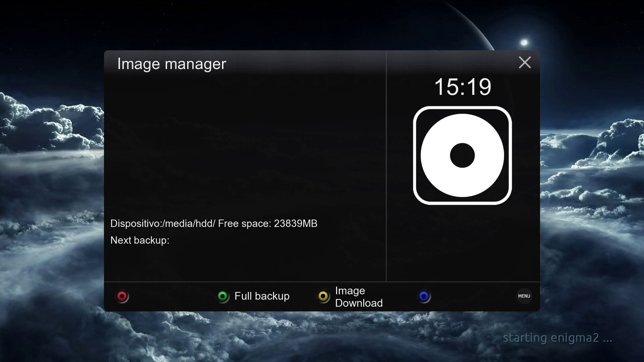Click the Next backup label
Screen dimensions: 644x362
140,240
